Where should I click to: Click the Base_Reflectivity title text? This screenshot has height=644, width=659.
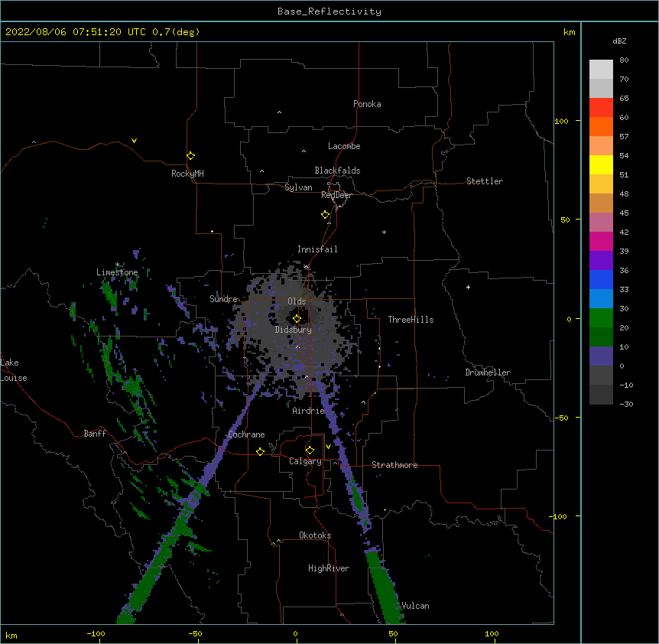[329, 11]
